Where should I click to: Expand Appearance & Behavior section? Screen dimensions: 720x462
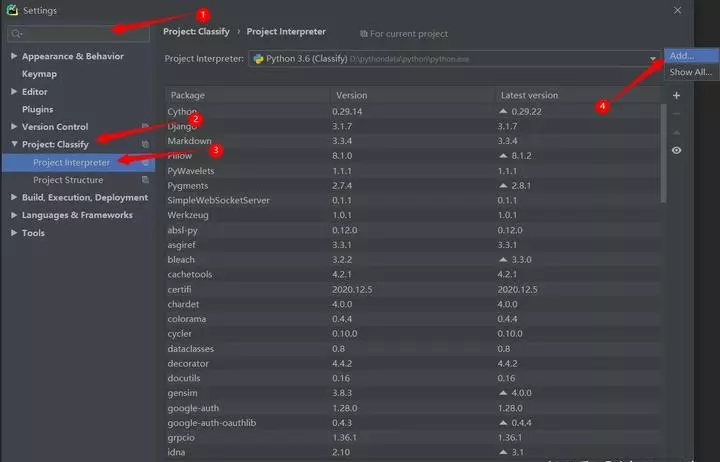coord(14,56)
